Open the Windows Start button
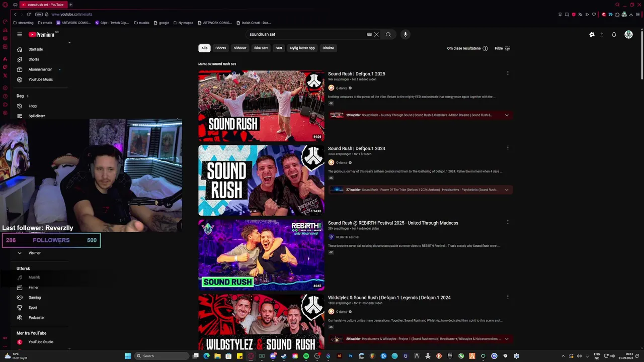The width and height of the screenshot is (644, 362). 128,356
